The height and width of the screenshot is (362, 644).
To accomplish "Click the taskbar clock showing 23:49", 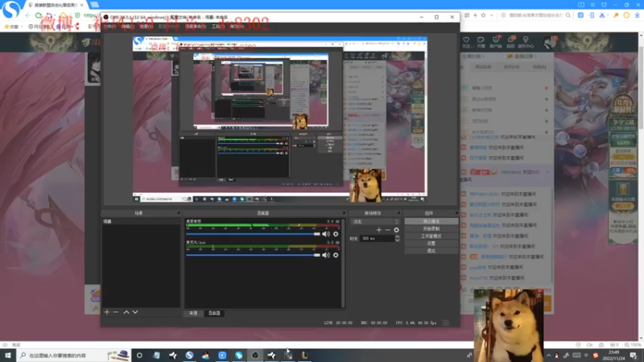I will click(x=614, y=355).
